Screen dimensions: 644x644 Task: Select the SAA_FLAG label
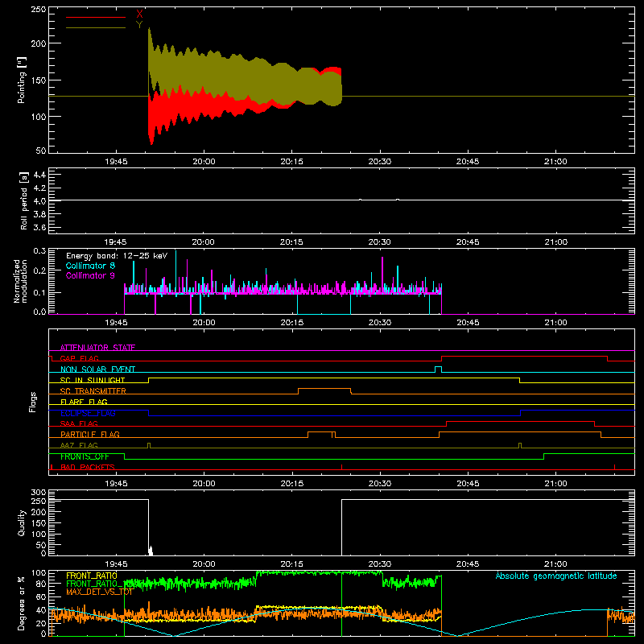(79, 423)
